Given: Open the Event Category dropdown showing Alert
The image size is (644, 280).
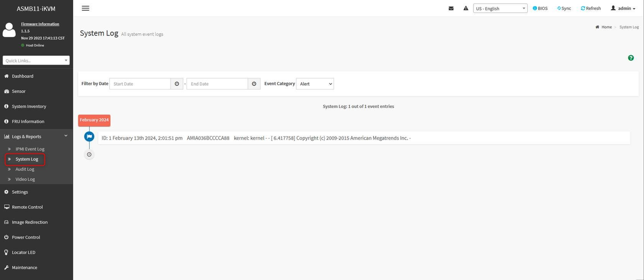Looking at the screenshot, I should (315, 84).
